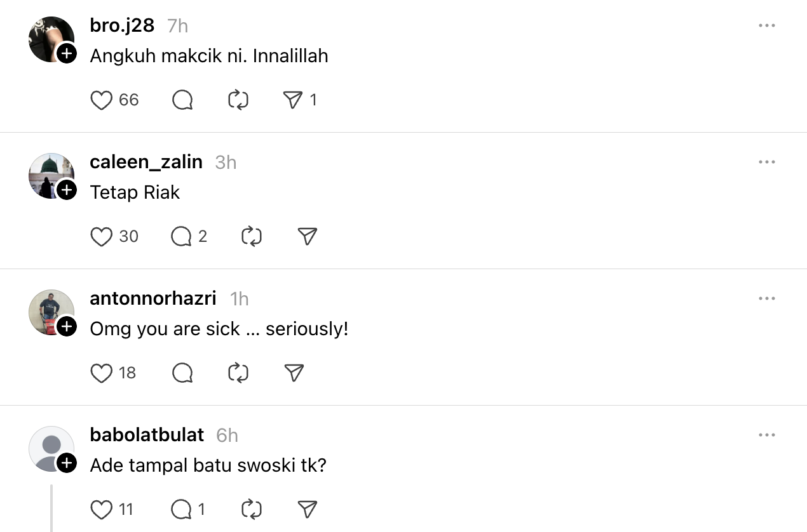Open the three-dot menu on bro.j28's post
This screenshot has width=807, height=532.
(767, 25)
